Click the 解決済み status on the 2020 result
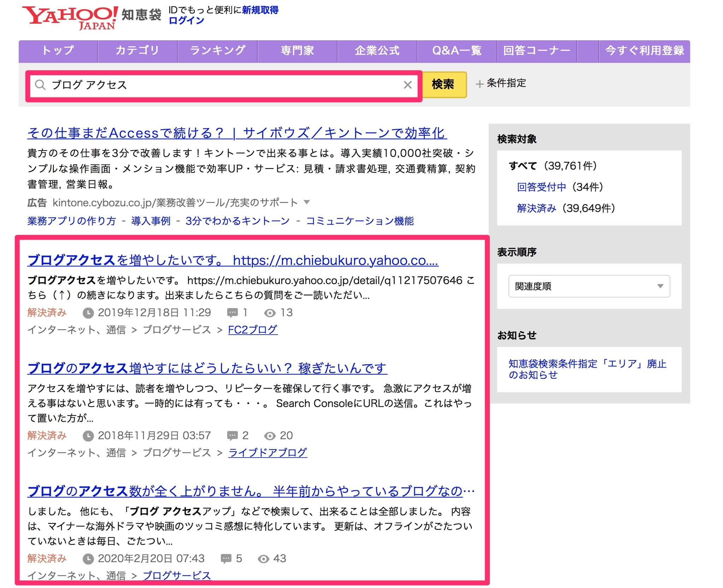This screenshot has width=723, height=588. pyautogui.click(x=47, y=559)
